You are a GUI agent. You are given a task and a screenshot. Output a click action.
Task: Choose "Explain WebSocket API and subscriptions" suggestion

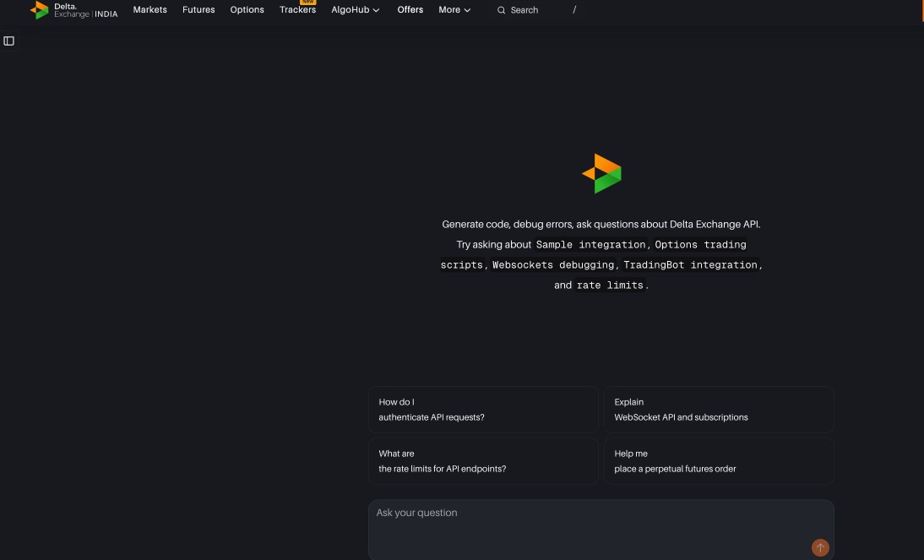[x=719, y=410]
